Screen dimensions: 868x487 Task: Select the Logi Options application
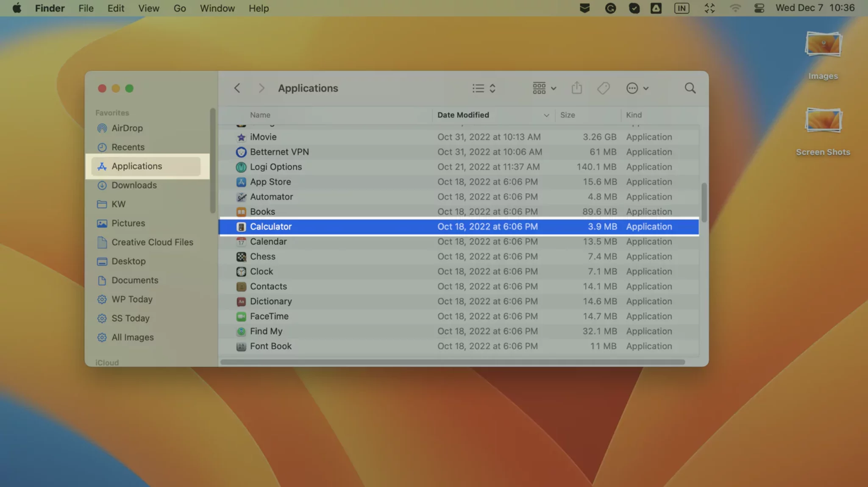tap(459, 167)
